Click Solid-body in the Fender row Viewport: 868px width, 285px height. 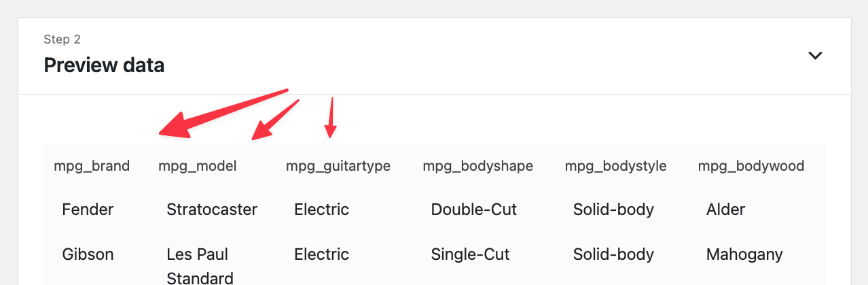(x=614, y=209)
